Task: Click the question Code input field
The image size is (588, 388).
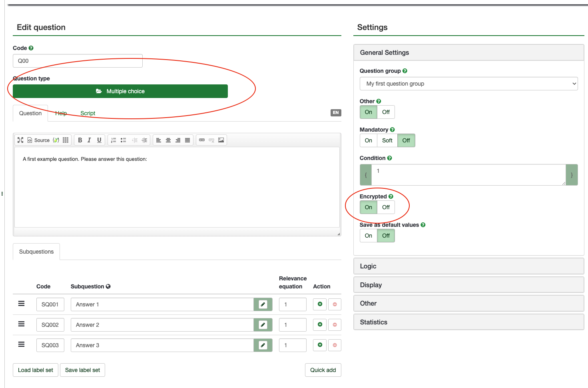Action: [78, 61]
